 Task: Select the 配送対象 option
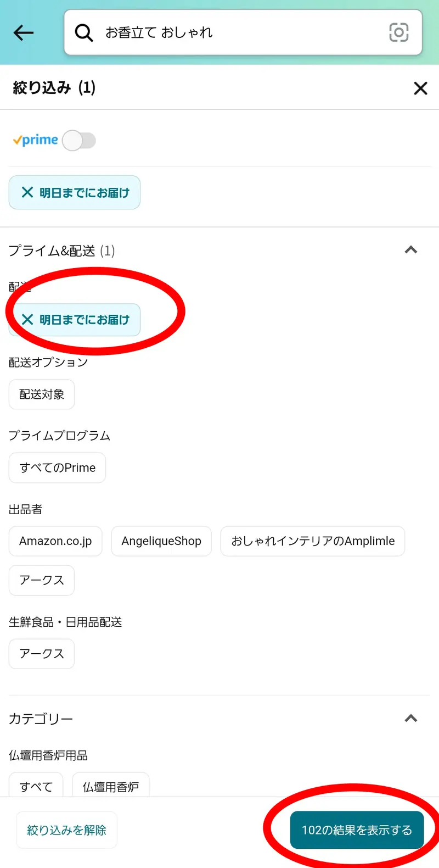[42, 394]
